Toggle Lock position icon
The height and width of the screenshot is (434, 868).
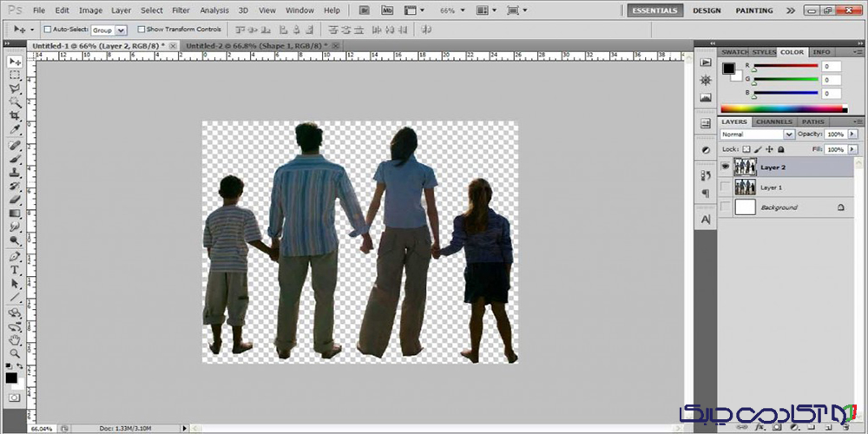coord(769,149)
